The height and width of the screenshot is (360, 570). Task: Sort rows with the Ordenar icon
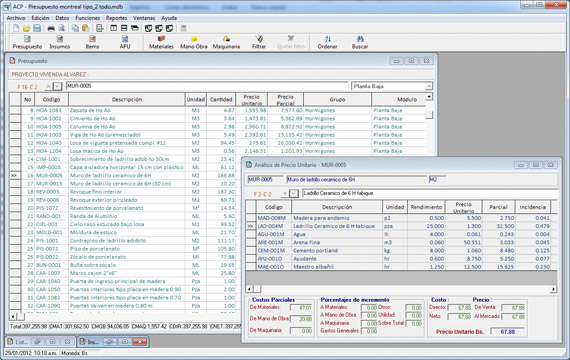(x=327, y=42)
